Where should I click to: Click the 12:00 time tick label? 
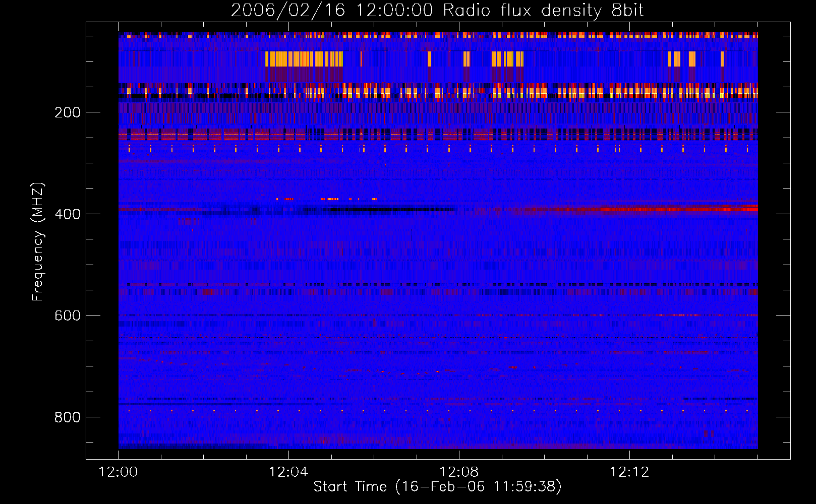click(x=118, y=472)
